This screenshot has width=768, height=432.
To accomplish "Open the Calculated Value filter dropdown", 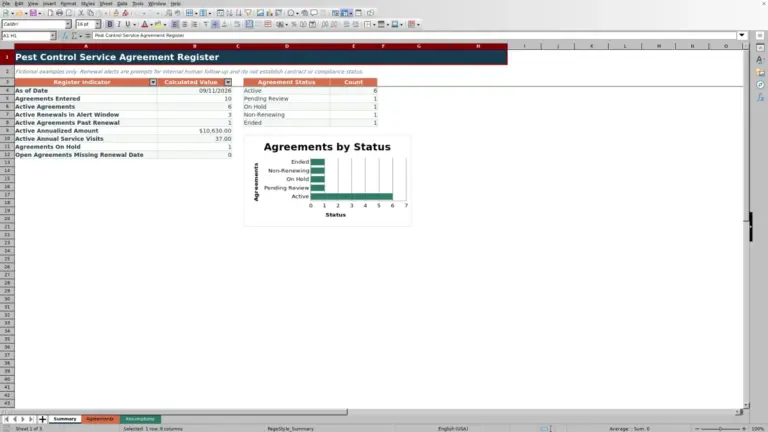I will (228, 82).
